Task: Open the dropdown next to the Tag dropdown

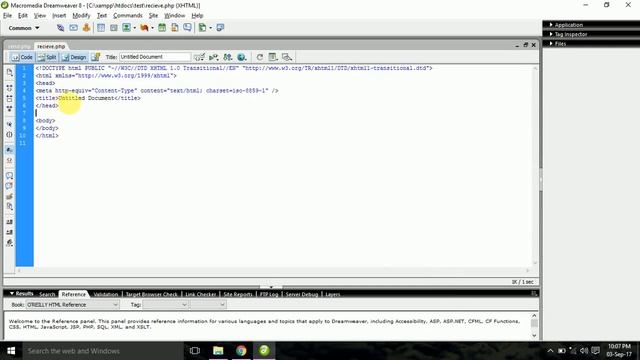Action: click(x=208, y=304)
